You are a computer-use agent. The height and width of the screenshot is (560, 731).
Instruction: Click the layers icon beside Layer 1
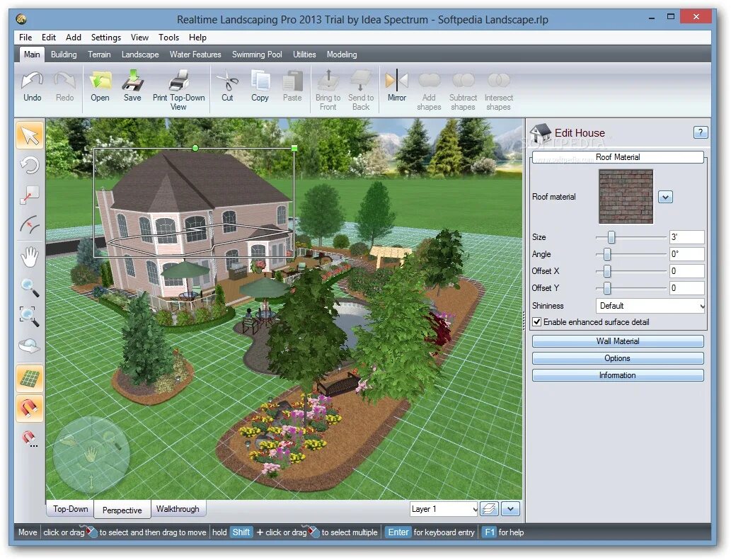coord(489,509)
